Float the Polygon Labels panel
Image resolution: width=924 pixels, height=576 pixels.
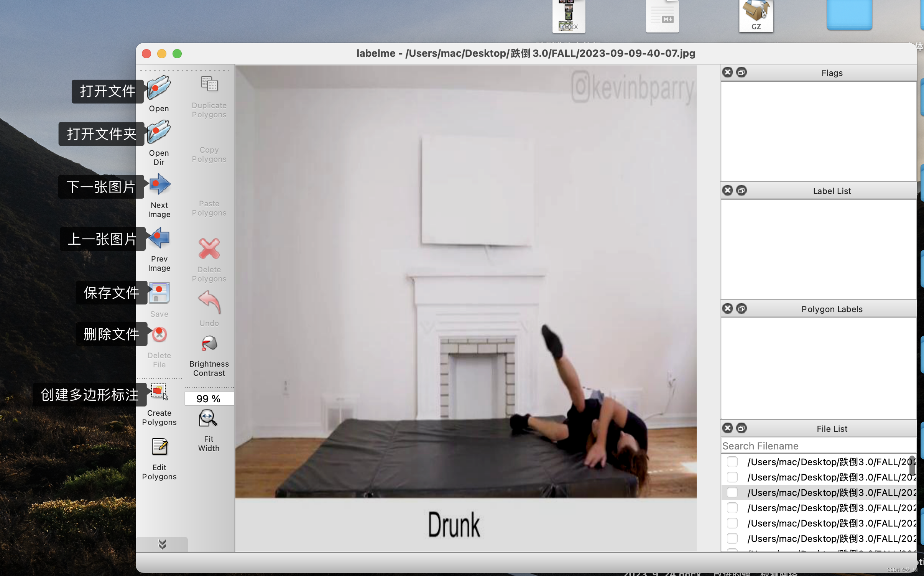[x=742, y=308]
